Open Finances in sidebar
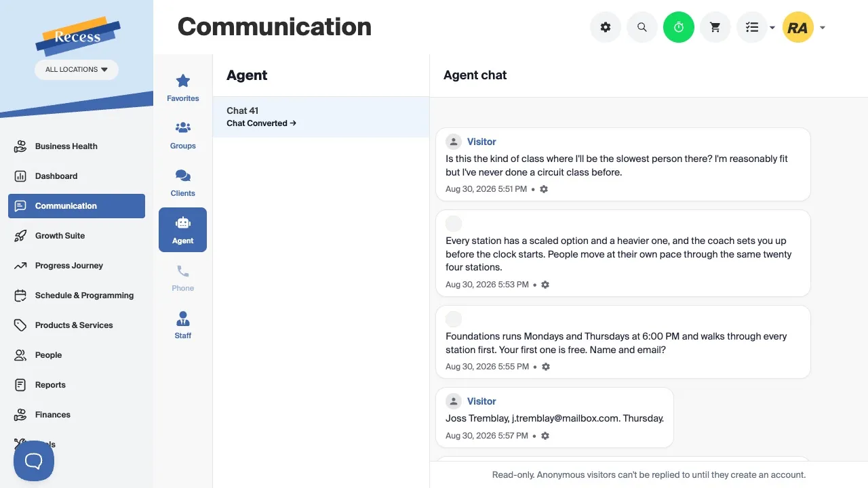868x488 pixels. coord(77,415)
